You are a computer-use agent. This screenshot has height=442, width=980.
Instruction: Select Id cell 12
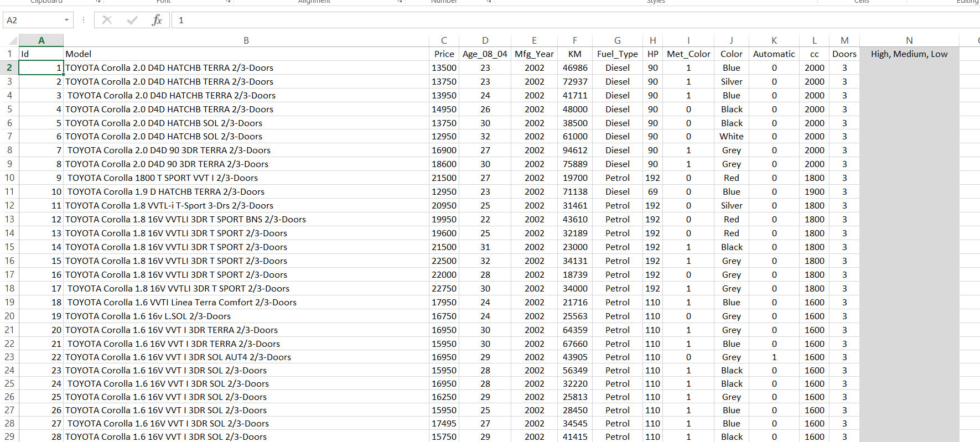(x=42, y=219)
